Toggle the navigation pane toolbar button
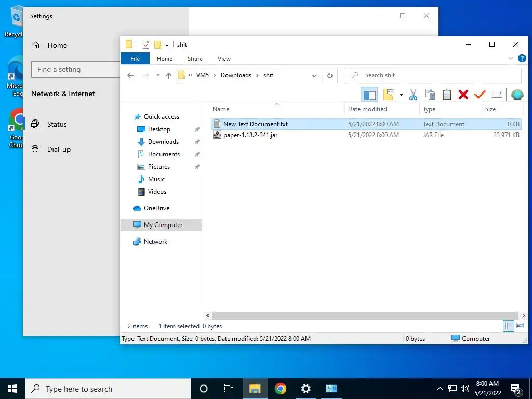Image resolution: width=532 pixels, height=399 pixels. coord(369,95)
